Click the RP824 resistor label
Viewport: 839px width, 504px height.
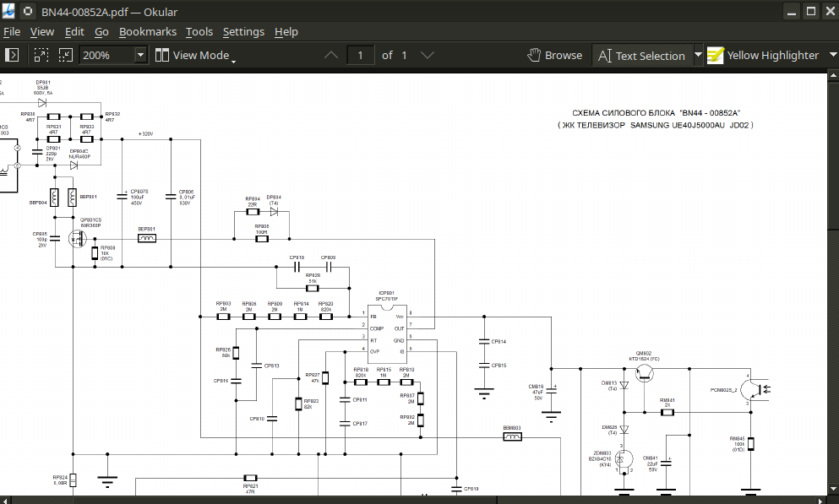[60, 480]
